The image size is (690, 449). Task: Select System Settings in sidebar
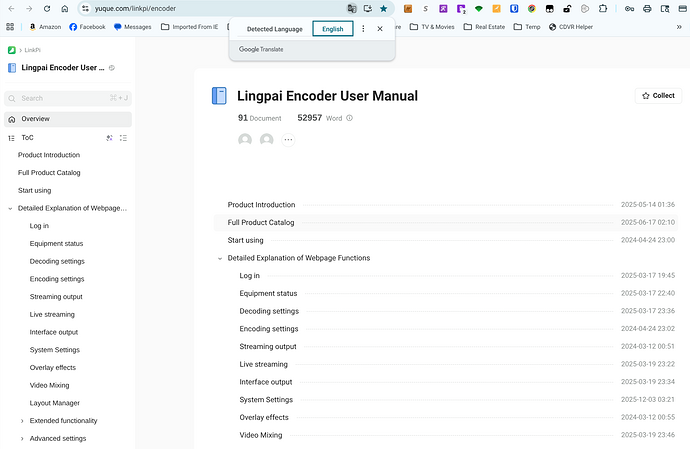coord(55,350)
